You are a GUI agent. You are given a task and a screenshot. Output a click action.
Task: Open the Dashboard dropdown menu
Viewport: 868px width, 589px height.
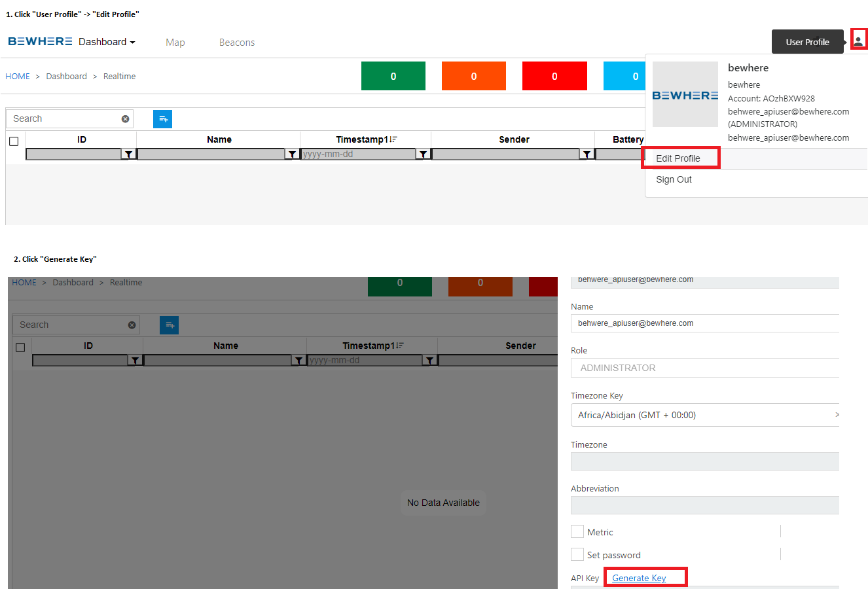pyautogui.click(x=107, y=41)
